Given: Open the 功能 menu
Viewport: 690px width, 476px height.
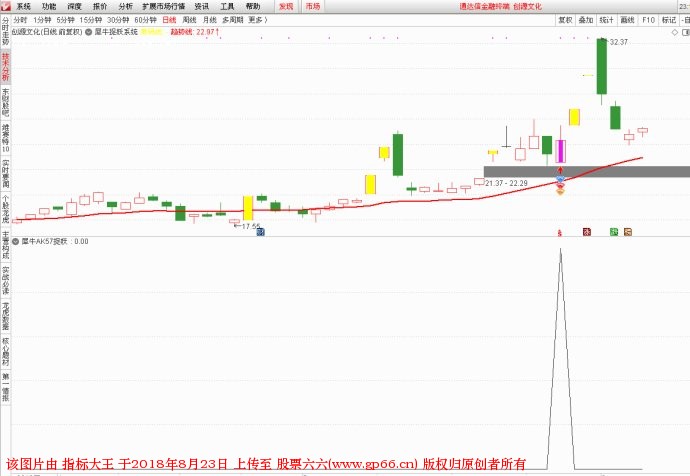Looking at the screenshot, I should pos(49,7).
